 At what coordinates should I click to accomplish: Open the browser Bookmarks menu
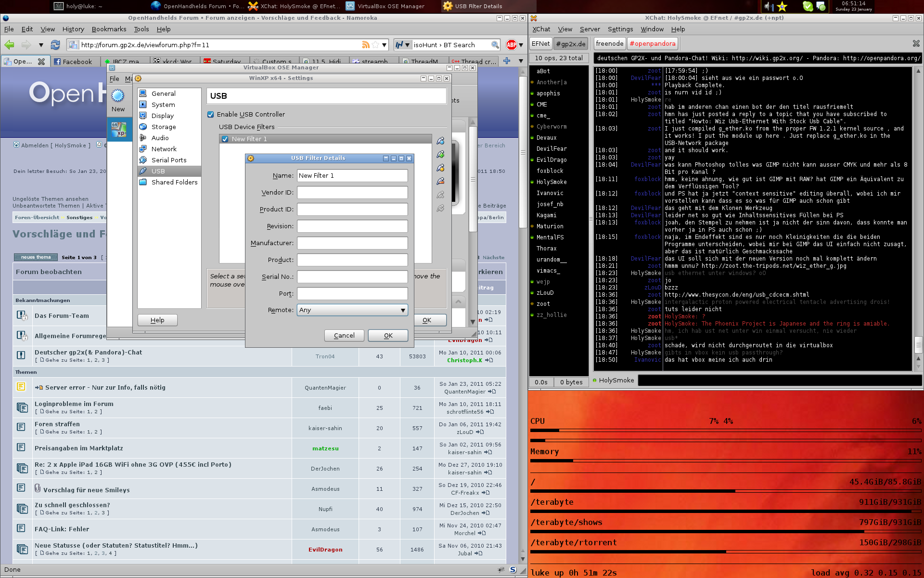click(109, 29)
